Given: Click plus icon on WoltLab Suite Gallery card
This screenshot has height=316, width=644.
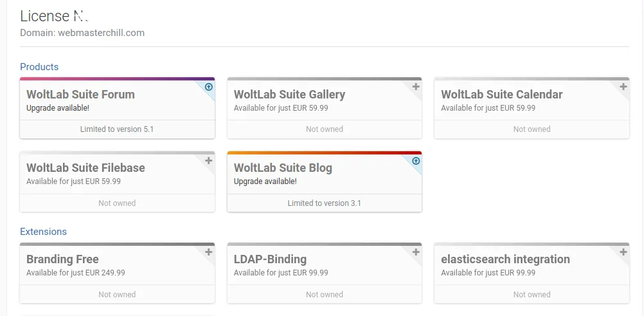Looking at the screenshot, I should coord(416,87).
